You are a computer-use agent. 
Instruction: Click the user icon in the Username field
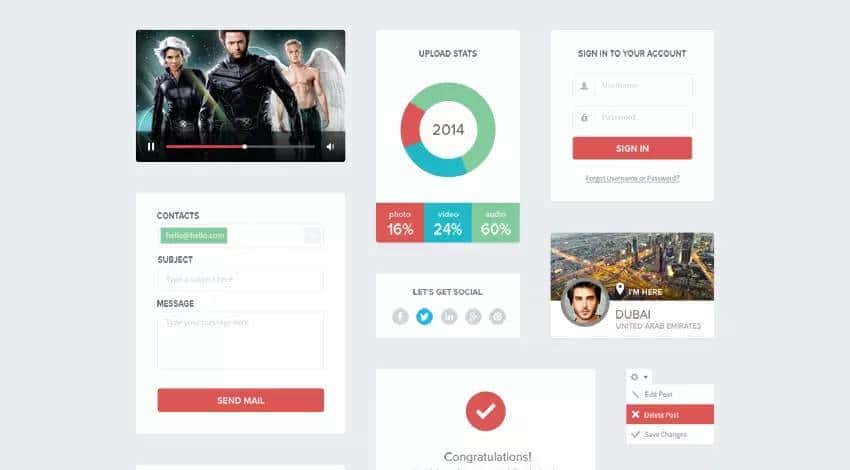tap(584, 86)
